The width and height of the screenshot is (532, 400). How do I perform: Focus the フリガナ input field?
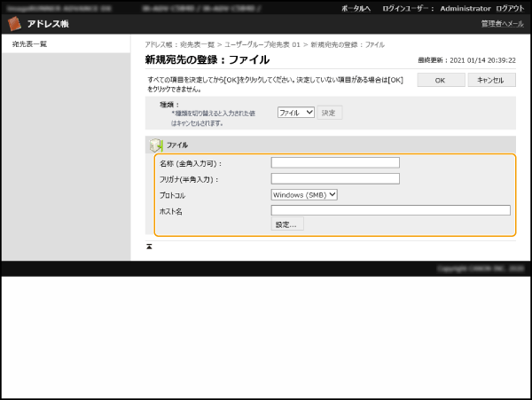click(335, 178)
